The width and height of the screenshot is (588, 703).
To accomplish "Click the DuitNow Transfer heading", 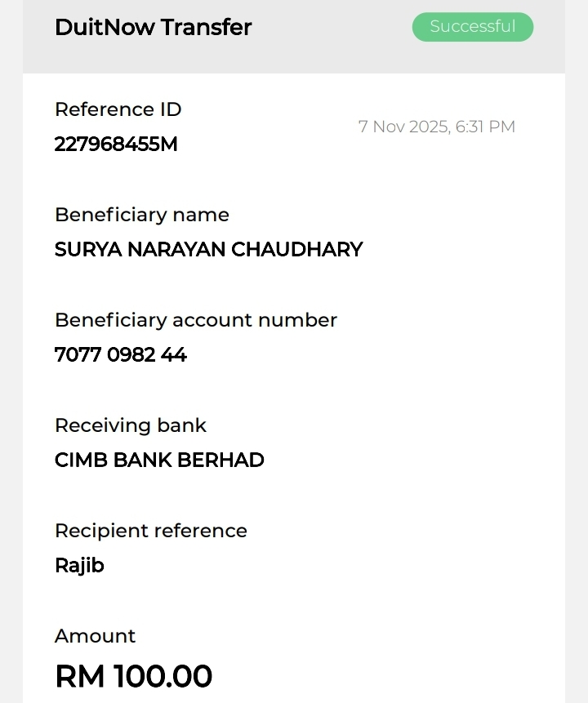I will (153, 27).
